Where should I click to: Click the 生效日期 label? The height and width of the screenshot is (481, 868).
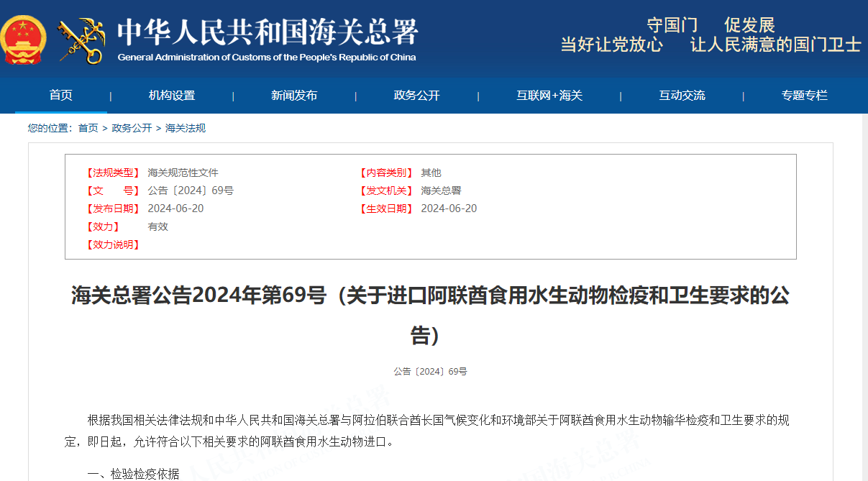point(386,209)
